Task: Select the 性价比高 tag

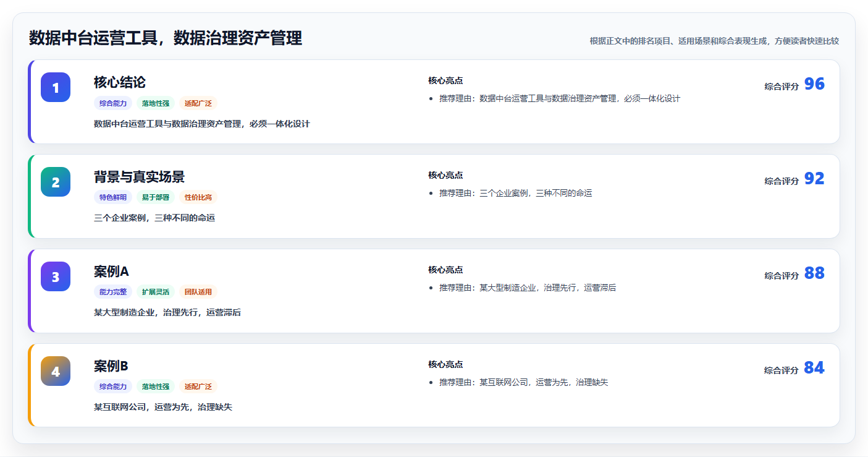Action: pyautogui.click(x=198, y=197)
